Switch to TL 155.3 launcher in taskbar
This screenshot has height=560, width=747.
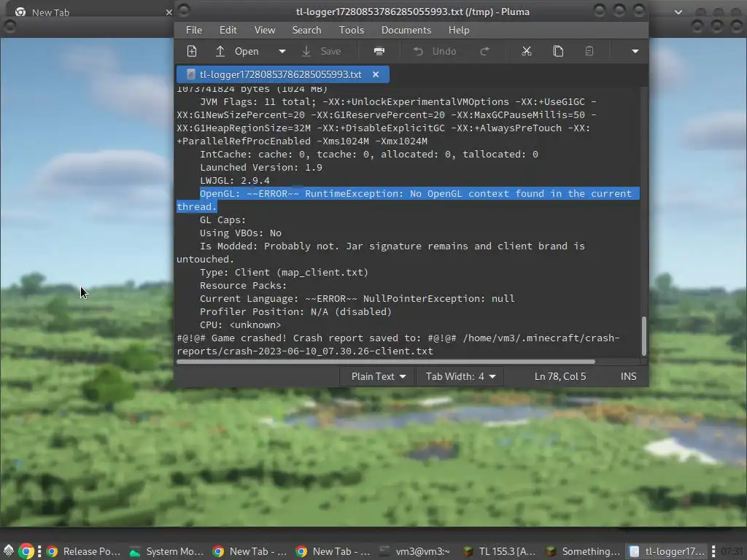point(499,551)
